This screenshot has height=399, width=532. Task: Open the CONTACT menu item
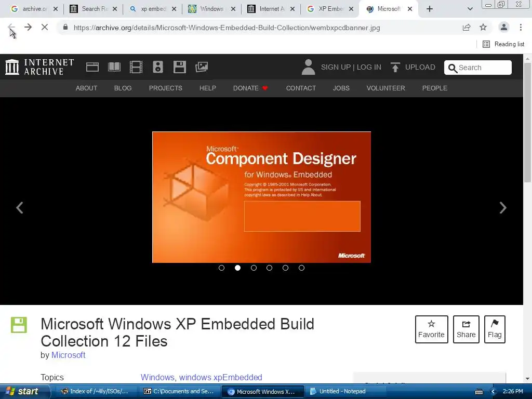[x=301, y=88]
